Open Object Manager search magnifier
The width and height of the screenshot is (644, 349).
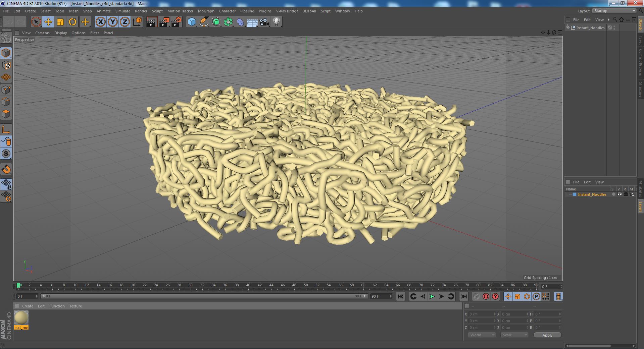coord(615,20)
